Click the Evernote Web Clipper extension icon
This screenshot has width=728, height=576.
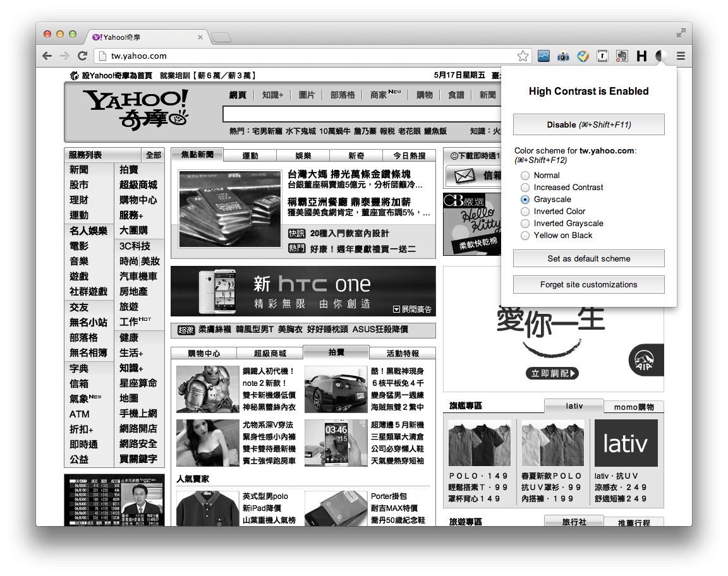[x=622, y=56]
